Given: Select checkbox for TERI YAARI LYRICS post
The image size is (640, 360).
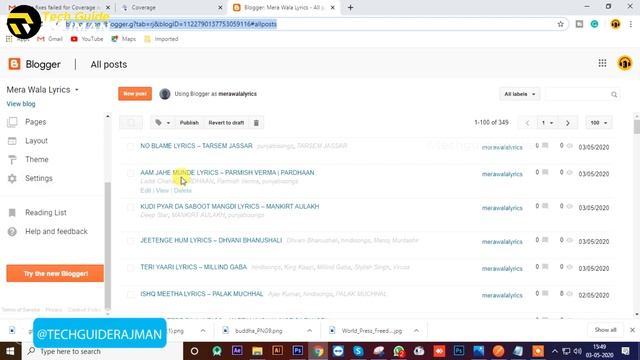Looking at the screenshot, I should 130,268.
